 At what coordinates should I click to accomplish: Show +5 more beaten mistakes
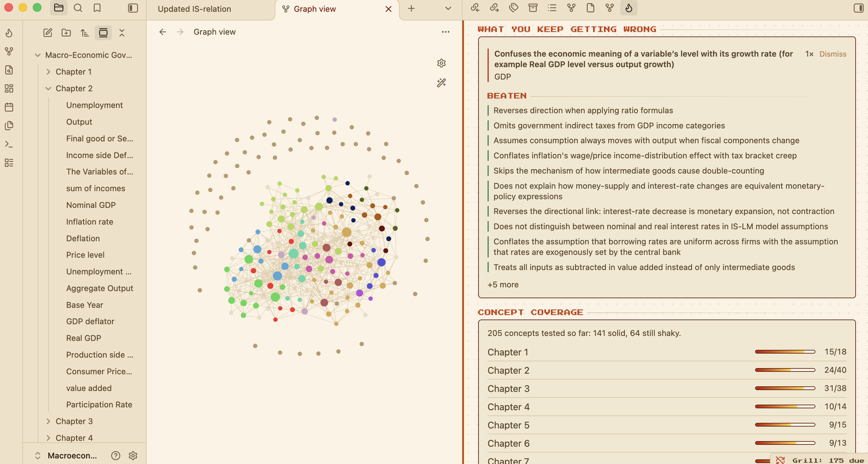503,285
